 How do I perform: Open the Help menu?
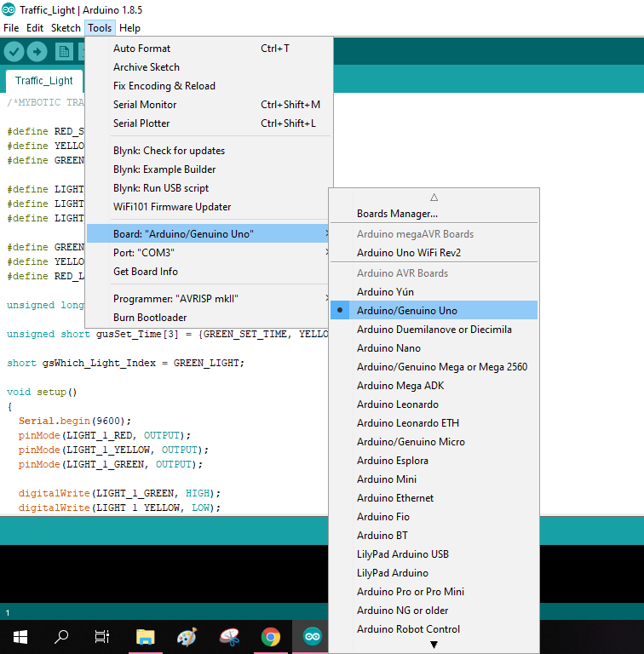tap(129, 28)
